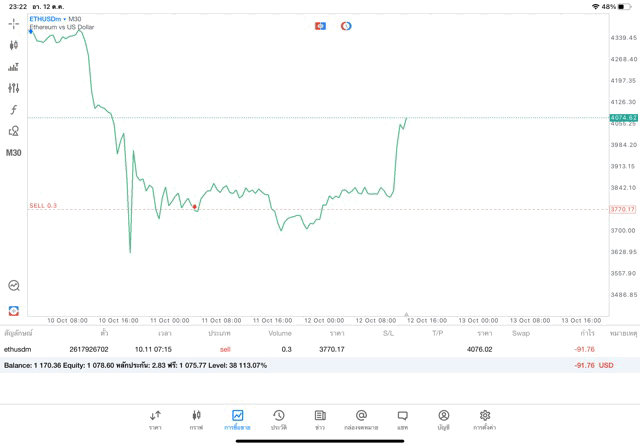
Task: Activate the crosshair cursor tool
Action: tap(13, 24)
